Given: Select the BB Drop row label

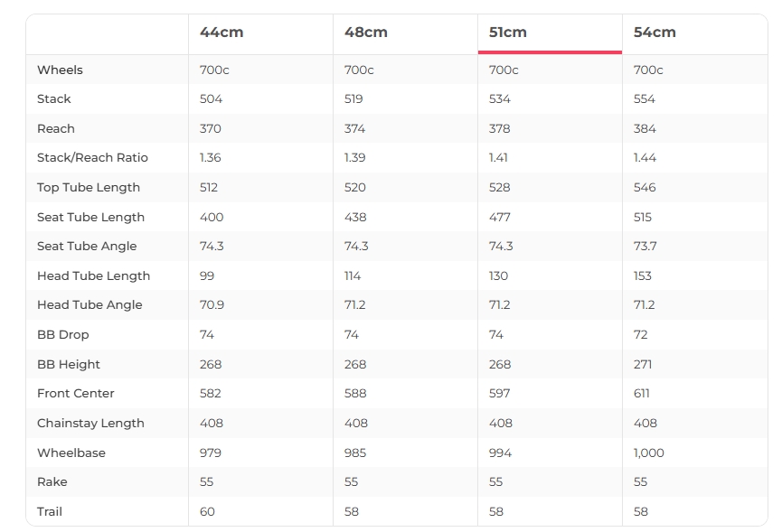Looking at the screenshot, I should [63, 335].
